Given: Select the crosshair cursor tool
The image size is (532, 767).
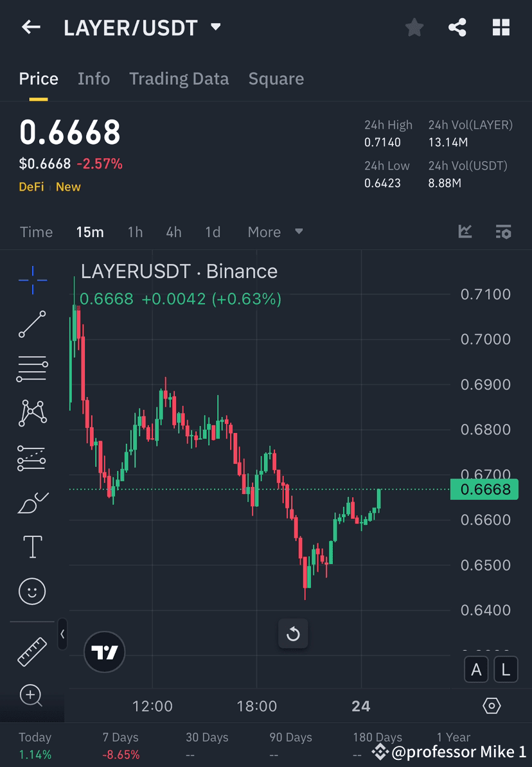Looking at the screenshot, I should pyautogui.click(x=32, y=279).
